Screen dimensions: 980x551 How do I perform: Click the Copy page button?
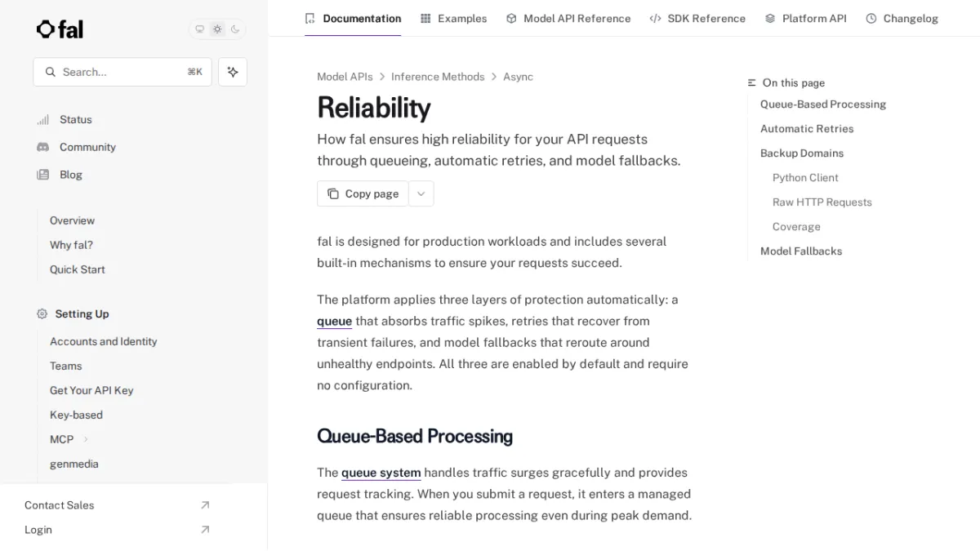pyautogui.click(x=363, y=193)
